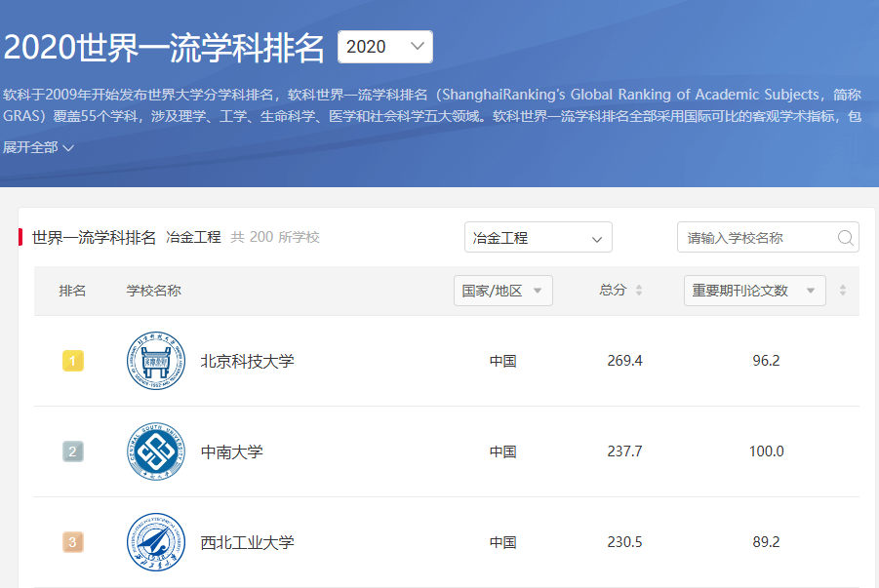Select the paper score 100.0
This screenshot has width=879, height=588.
pos(766,451)
